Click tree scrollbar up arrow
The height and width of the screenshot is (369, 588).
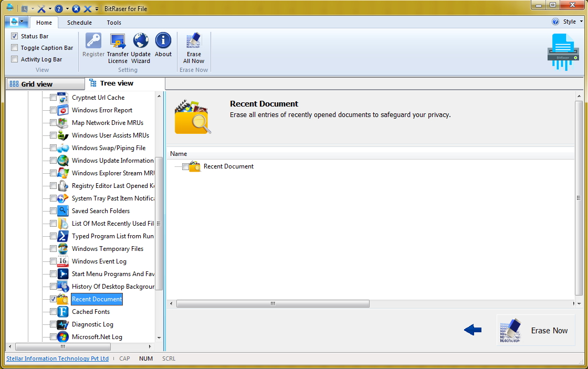pyautogui.click(x=159, y=97)
